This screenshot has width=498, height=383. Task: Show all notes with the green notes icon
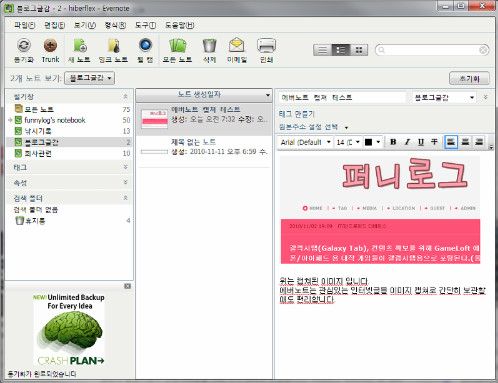click(x=177, y=45)
